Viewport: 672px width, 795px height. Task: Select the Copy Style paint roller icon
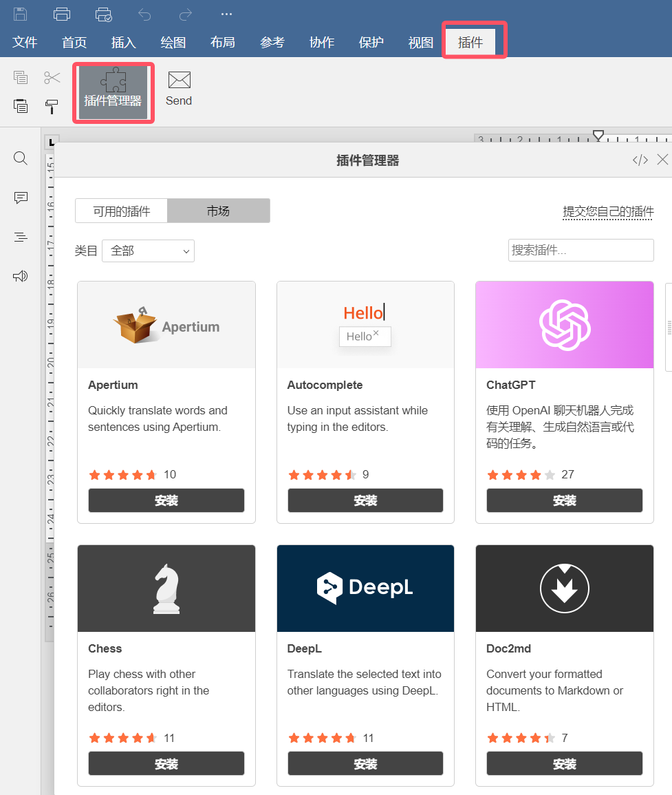click(52, 107)
